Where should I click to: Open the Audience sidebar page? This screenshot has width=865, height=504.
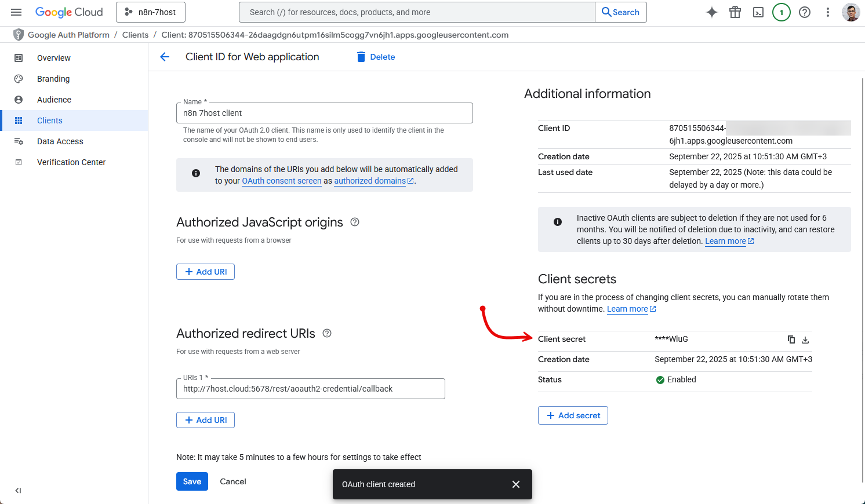pyautogui.click(x=74, y=100)
